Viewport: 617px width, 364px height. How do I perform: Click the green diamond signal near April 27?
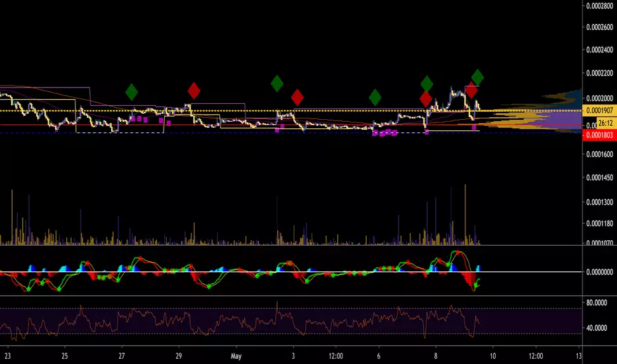click(x=132, y=91)
